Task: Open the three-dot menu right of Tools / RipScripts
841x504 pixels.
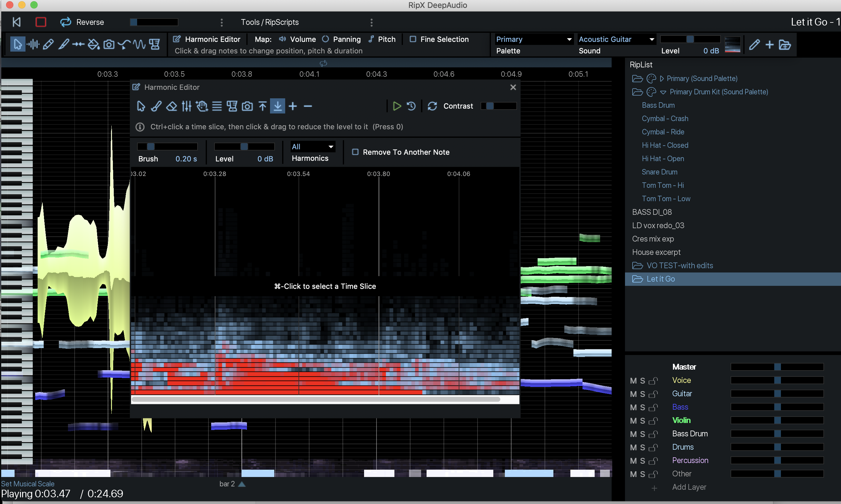Action: pos(371,22)
